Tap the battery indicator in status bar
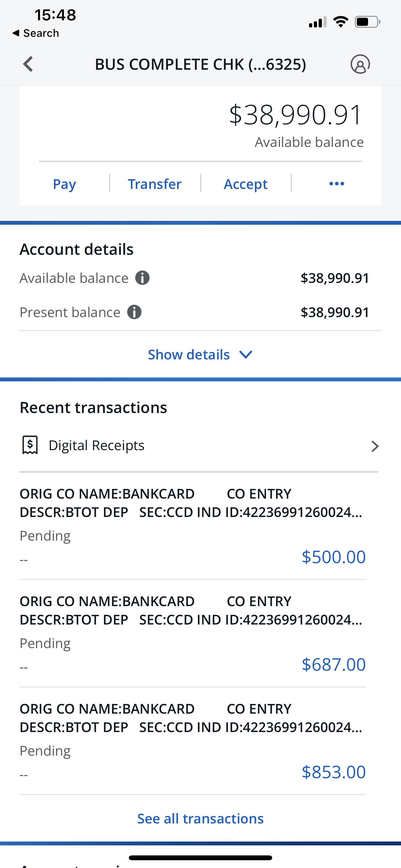Image resolution: width=401 pixels, height=868 pixels. point(367,22)
